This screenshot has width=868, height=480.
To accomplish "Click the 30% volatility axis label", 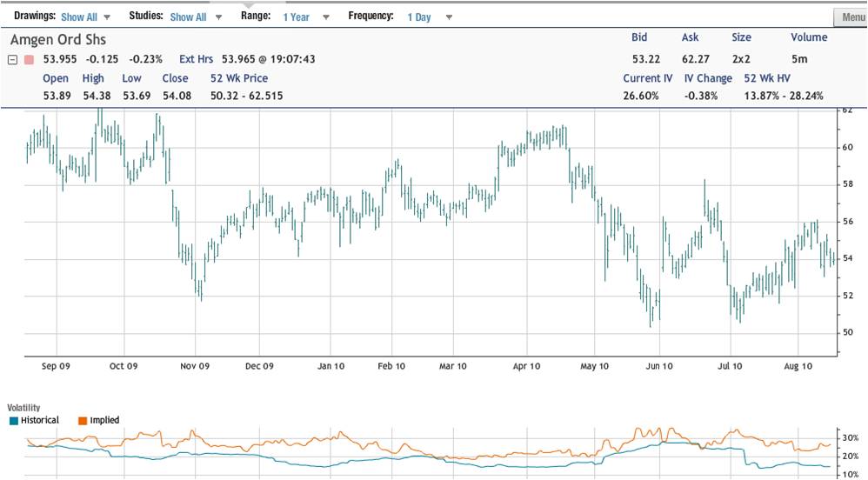I will coord(850,438).
